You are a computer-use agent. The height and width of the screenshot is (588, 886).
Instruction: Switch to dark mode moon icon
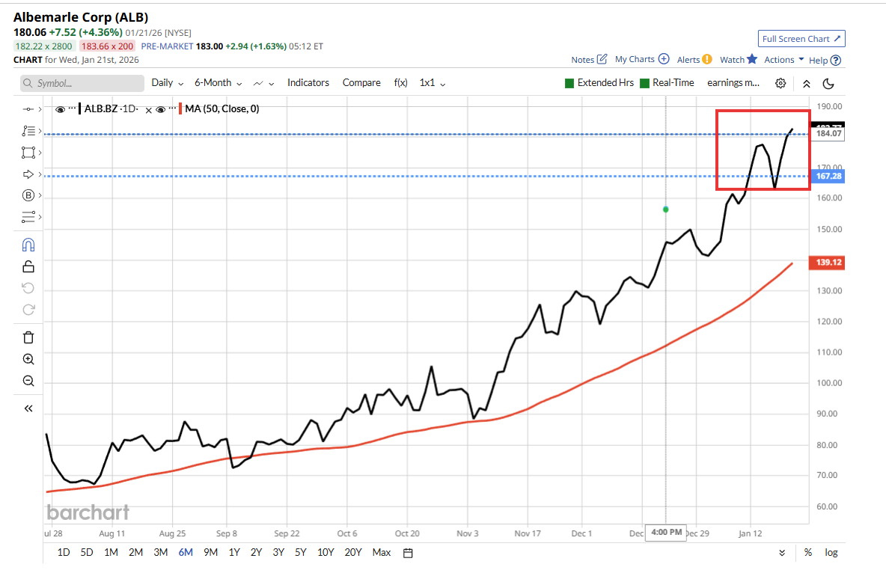[828, 83]
